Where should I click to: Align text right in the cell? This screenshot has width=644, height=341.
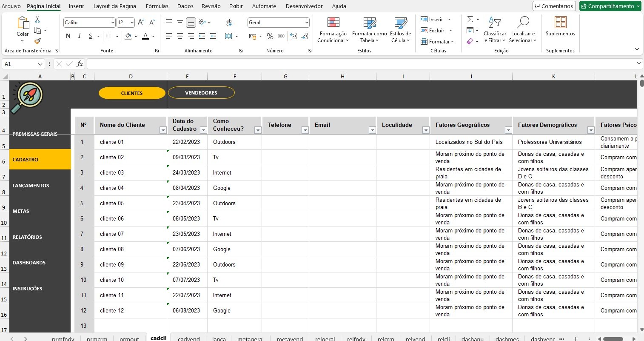tap(191, 36)
